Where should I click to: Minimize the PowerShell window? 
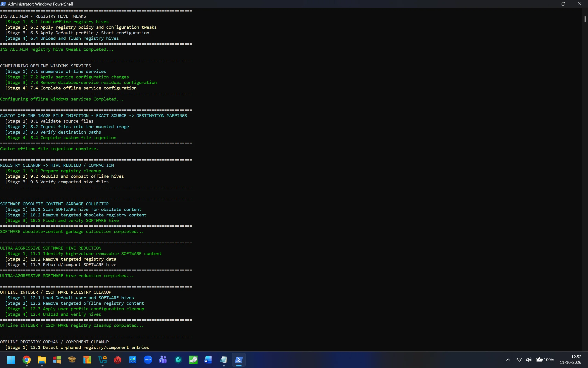pyautogui.click(x=547, y=4)
